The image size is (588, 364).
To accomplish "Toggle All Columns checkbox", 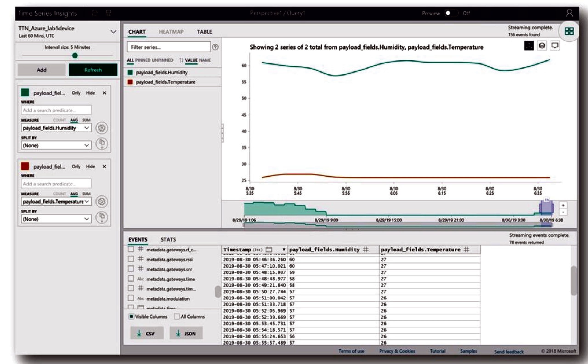I will (177, 316).
